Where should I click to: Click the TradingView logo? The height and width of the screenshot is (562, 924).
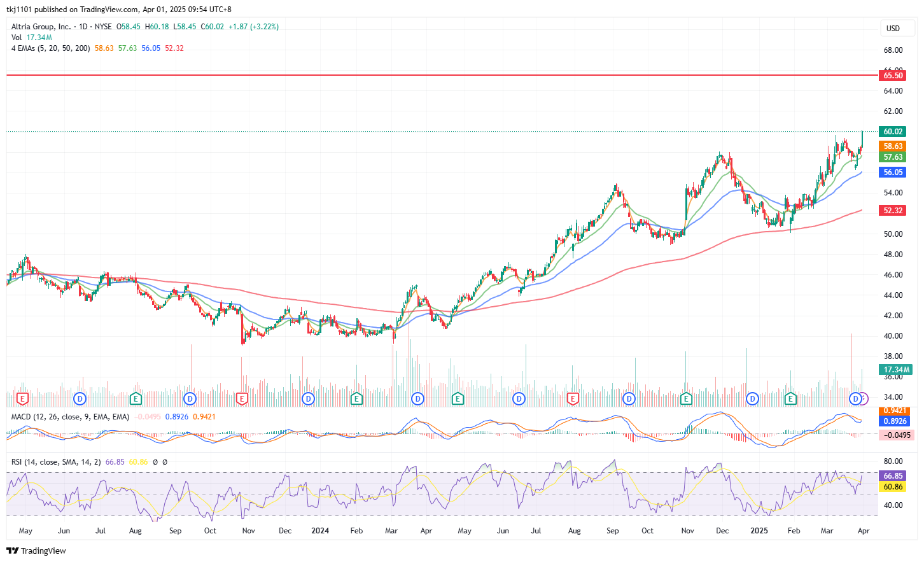(x=36, y=551)
